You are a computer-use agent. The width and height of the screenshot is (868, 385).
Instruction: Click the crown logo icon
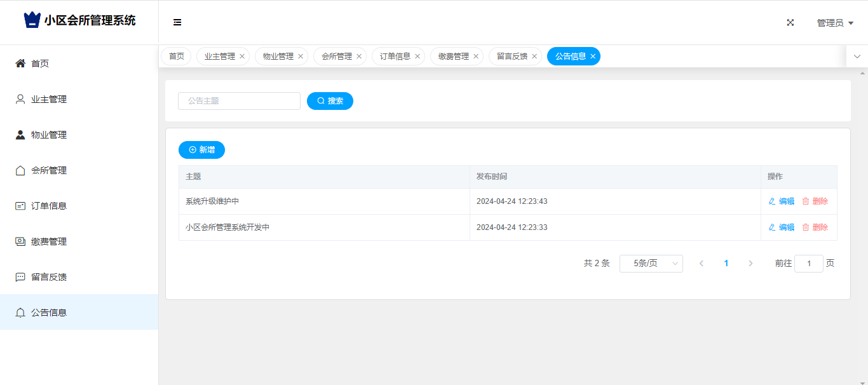[x=32, y=20]
